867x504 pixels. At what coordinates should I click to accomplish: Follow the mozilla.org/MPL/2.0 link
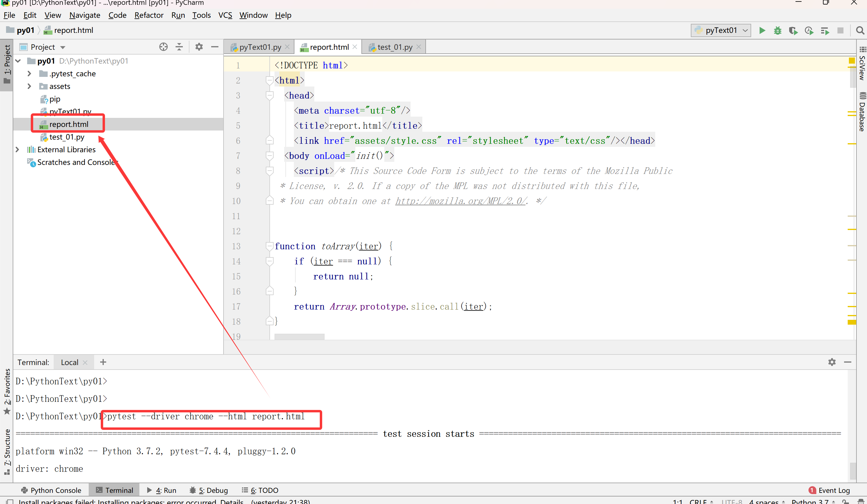click(x=461, y=201)
